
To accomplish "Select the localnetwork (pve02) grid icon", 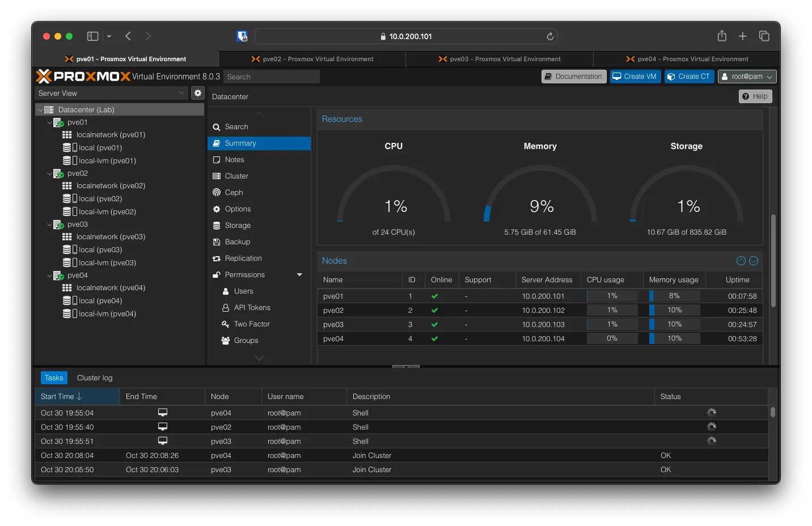I will (67, 186).
